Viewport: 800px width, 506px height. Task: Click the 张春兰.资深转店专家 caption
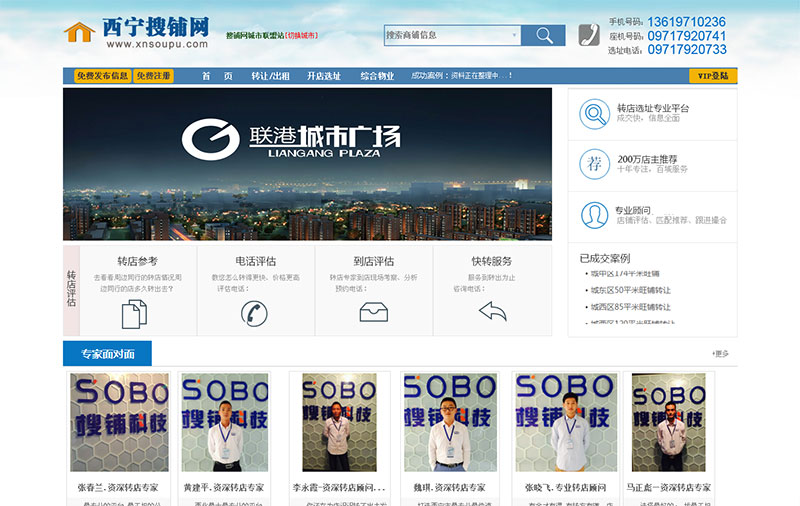118,488
